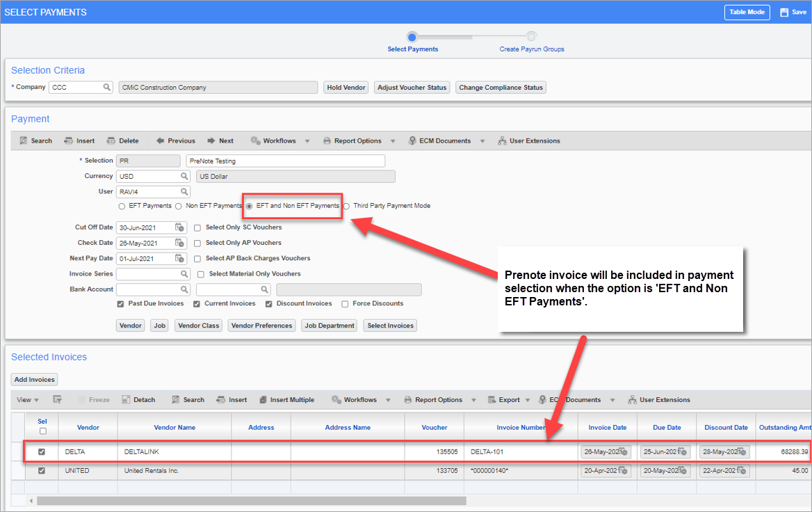
Task: Expand the Export dropdown arrow
Action: click(x=528, y=400)
